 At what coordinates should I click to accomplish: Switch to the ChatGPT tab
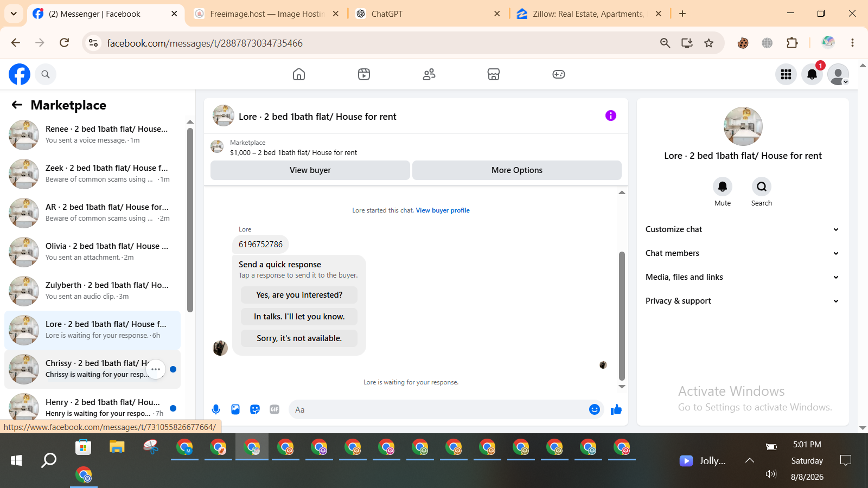point(428,14)
